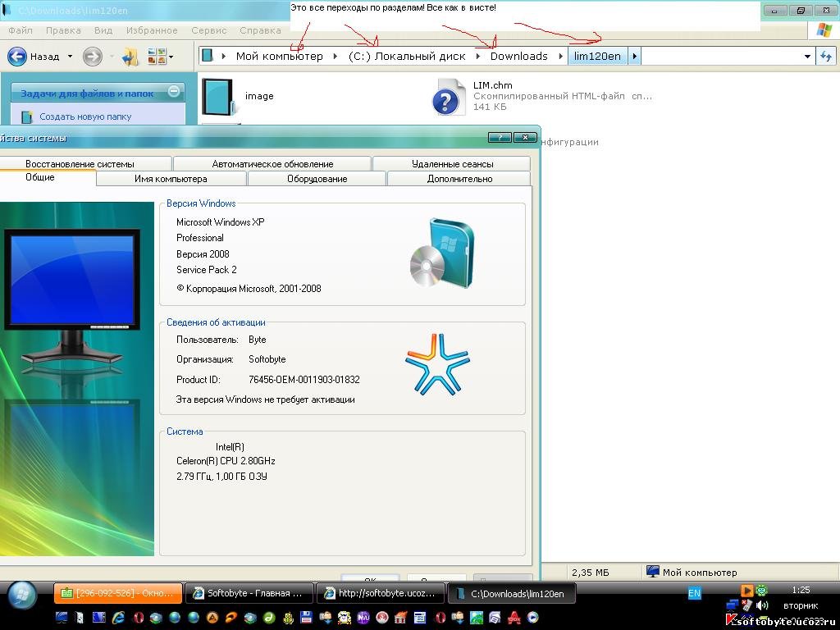
Task: Click the grey Forward arrow button
Action: pyautogui.click(x=93, y=57)
